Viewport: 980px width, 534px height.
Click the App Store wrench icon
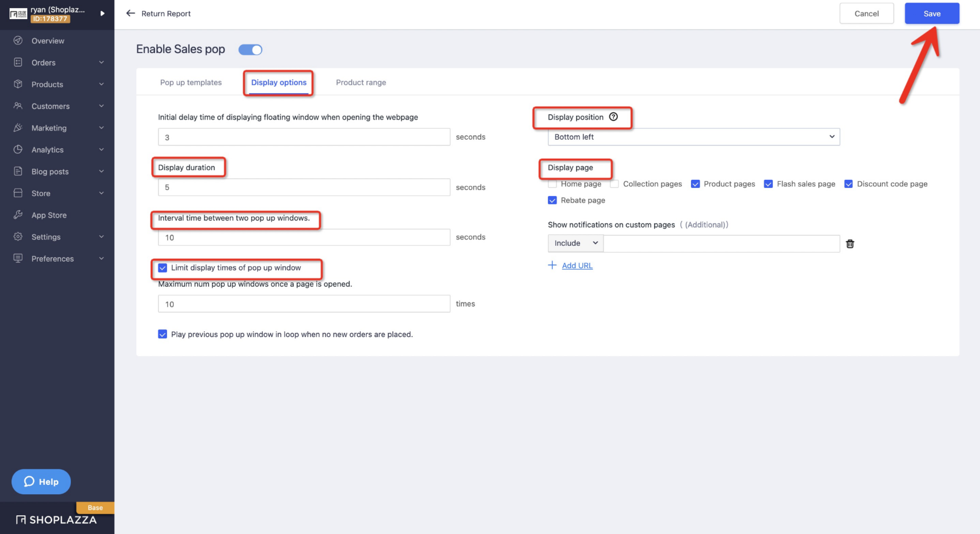point(18,215)
